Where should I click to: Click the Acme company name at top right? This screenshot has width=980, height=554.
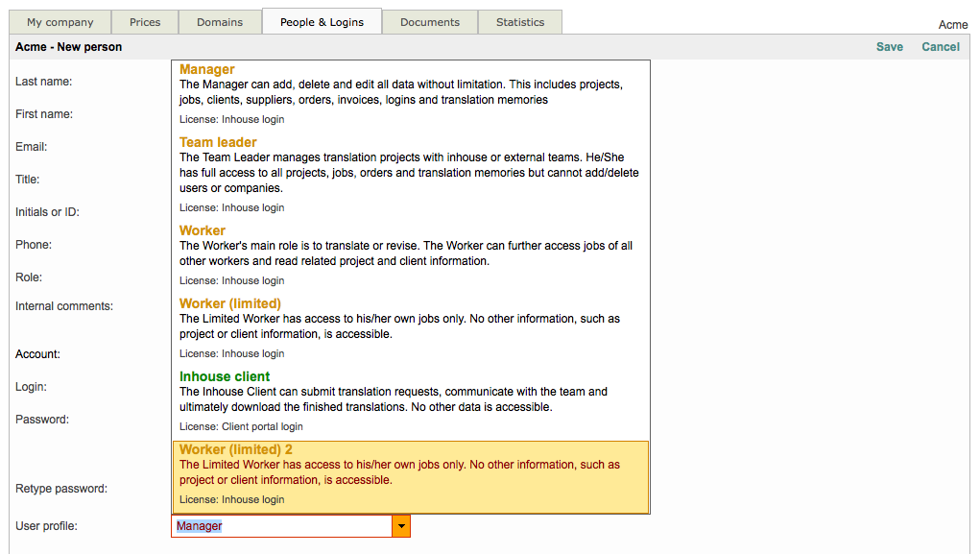(x=953, y=25)
